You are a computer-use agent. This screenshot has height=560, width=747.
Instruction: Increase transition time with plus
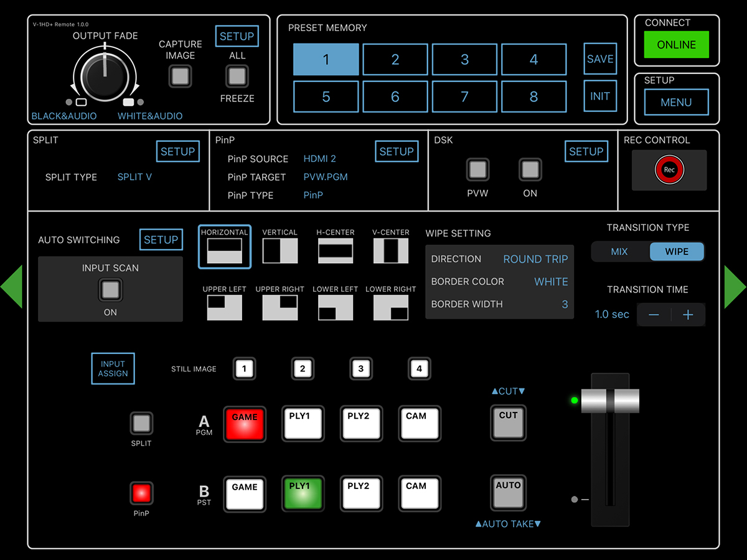(688, 315)
